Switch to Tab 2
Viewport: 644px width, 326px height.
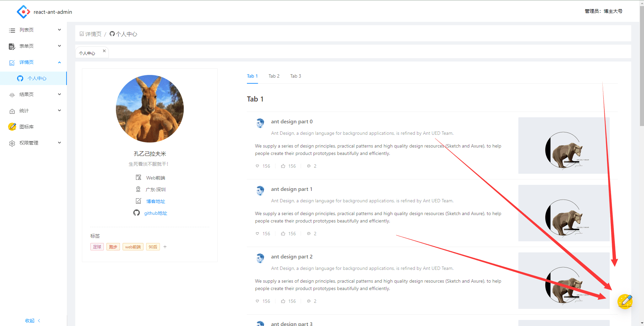pos(274,76)
